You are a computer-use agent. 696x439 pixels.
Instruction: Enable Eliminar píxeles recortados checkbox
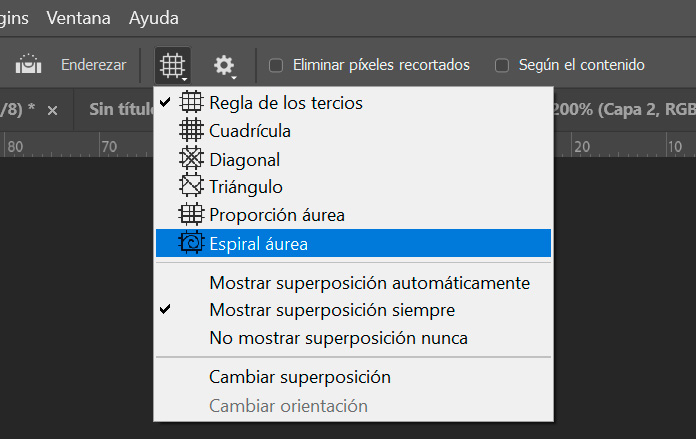point(276,66)
